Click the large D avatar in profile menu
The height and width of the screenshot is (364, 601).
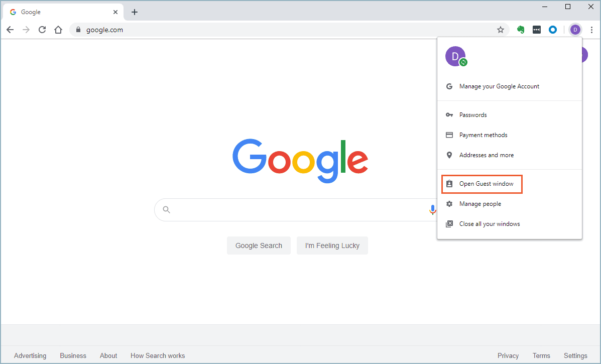tap(455, 56)
